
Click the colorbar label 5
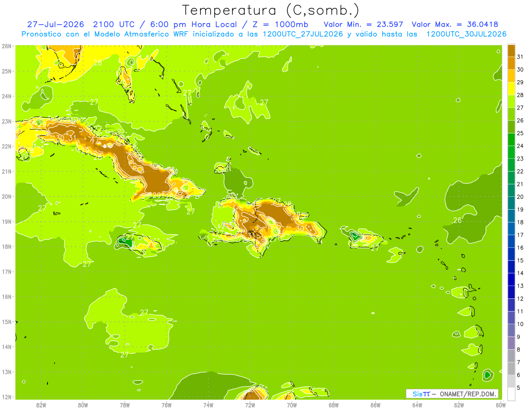click(519, 388)
